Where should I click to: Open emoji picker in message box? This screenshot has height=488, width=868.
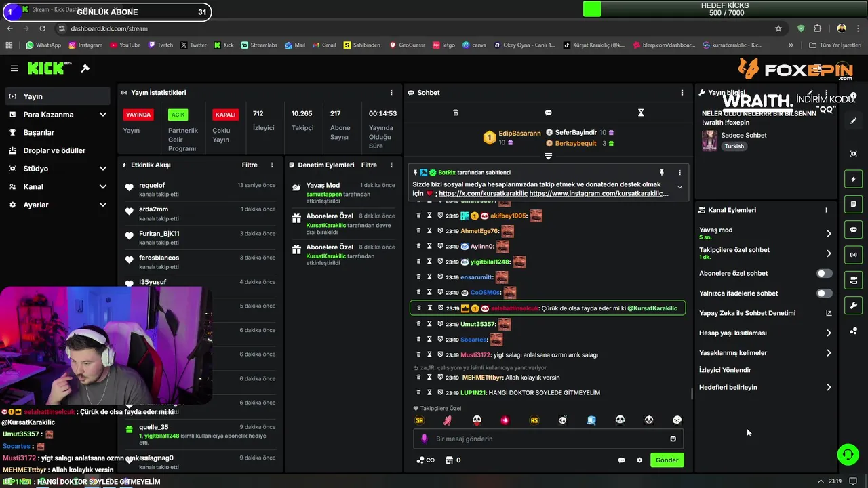coord(673,439)
